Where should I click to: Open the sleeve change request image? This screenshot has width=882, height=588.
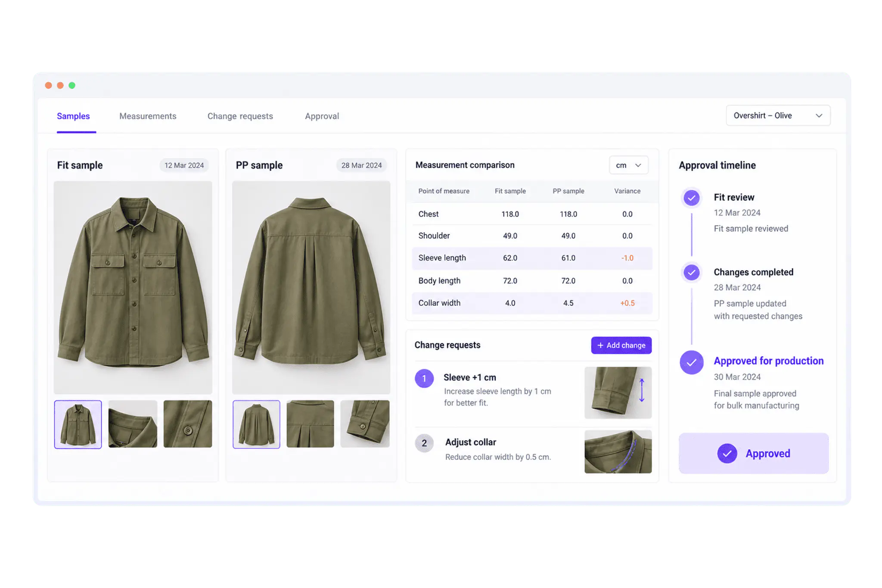click(618, 392)
